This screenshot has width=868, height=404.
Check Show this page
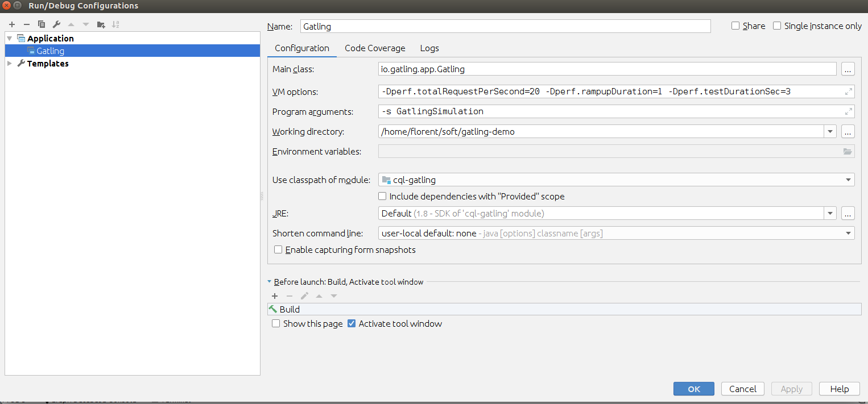pyautogui.click(x=276, y=323)
